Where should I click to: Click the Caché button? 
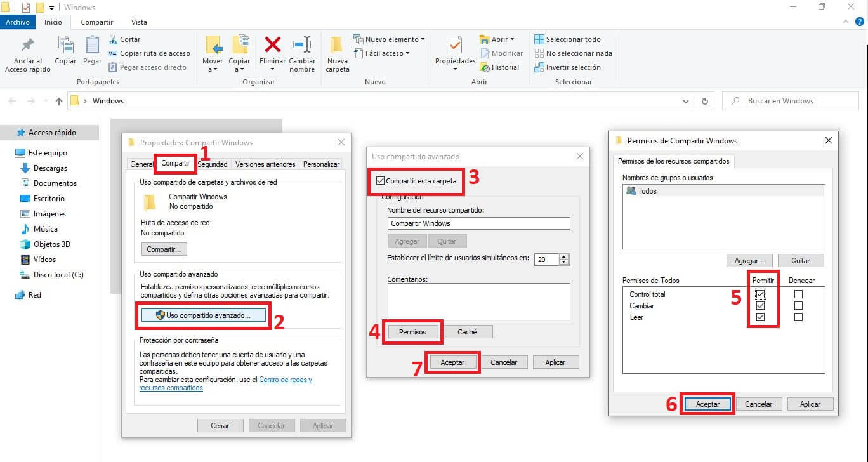click(x=467, y=331)
